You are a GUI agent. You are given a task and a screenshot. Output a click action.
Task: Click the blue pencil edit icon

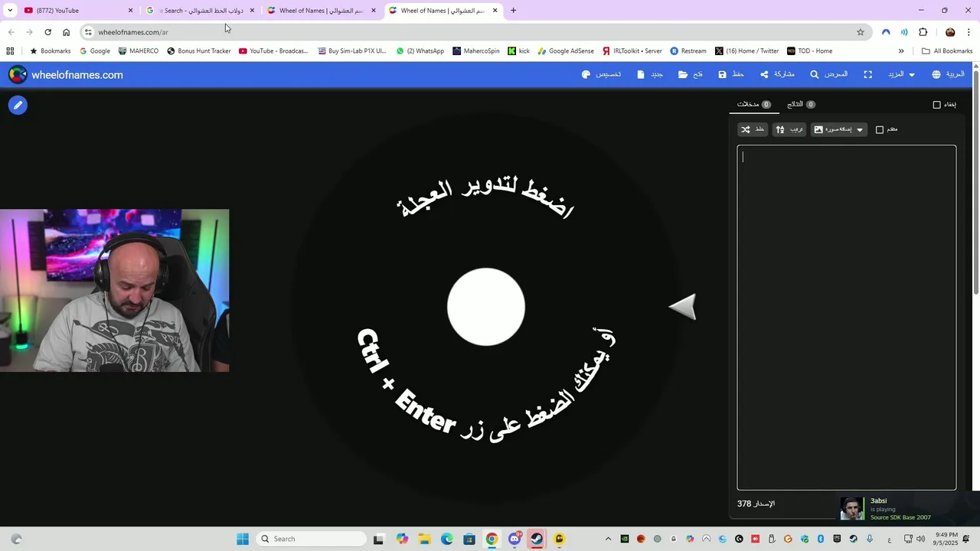(x=18, y=105)
